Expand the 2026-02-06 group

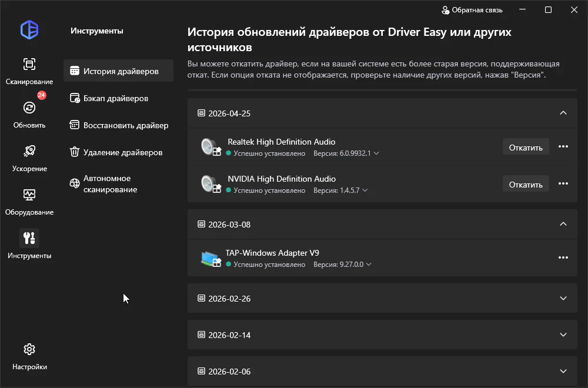pos(563,371)
